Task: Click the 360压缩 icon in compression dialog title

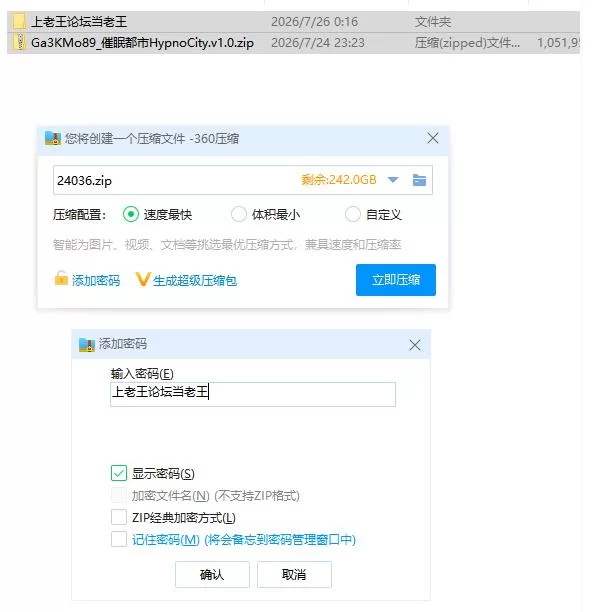Action: click(x=53, y=138)
